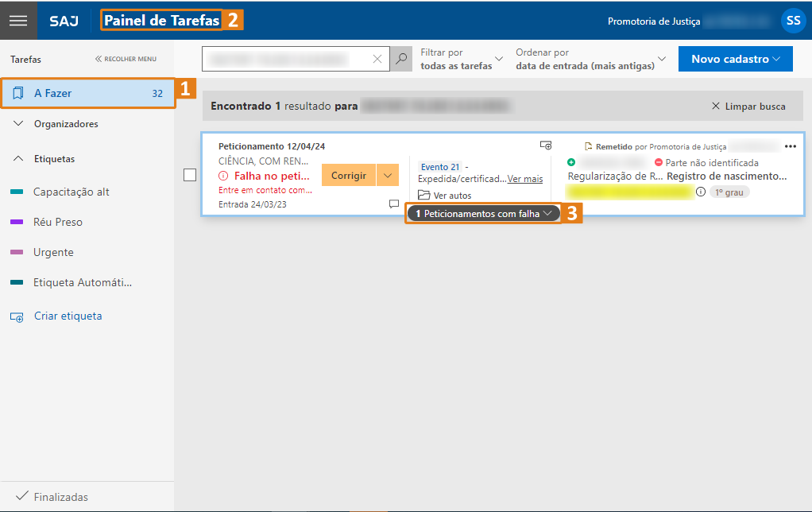The height and width of the screenshot is (512, 812).
Task: Open more options via the ellipsis icon
Action: point(791,145)
